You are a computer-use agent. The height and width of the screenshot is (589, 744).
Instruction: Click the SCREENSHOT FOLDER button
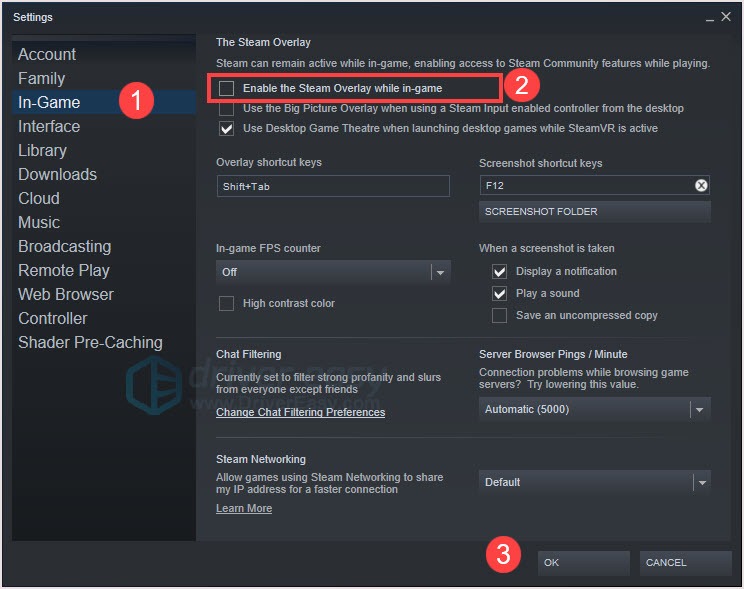pyautogui.click(x=594, y=212)
